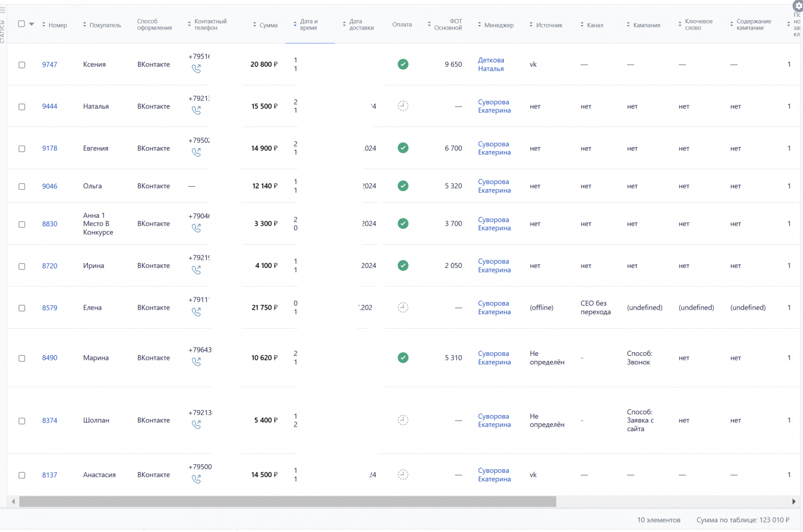Image resolution: width=803 pixels, height=532 pixels.
Task: Toggle the select-all checkbox in header
Action: click(22, 24)
